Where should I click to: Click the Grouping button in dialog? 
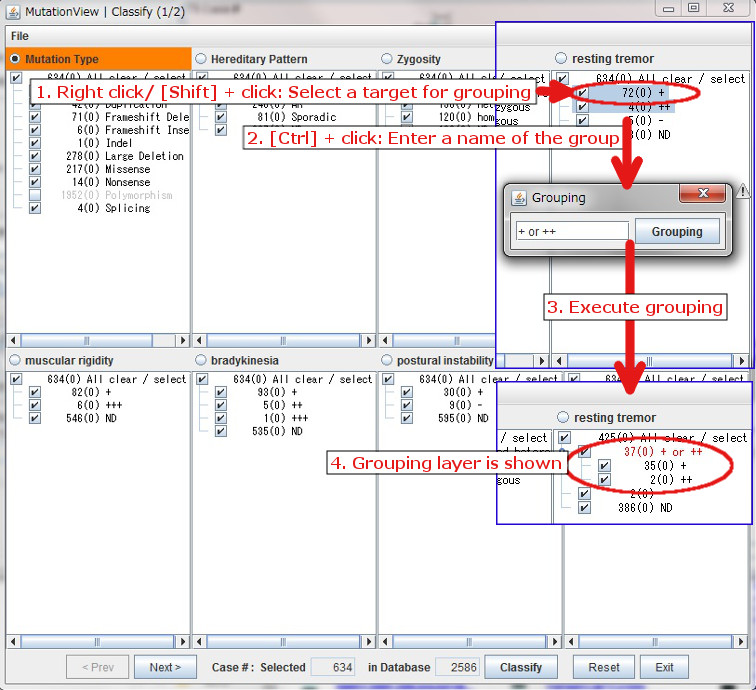tap(677, 232)
